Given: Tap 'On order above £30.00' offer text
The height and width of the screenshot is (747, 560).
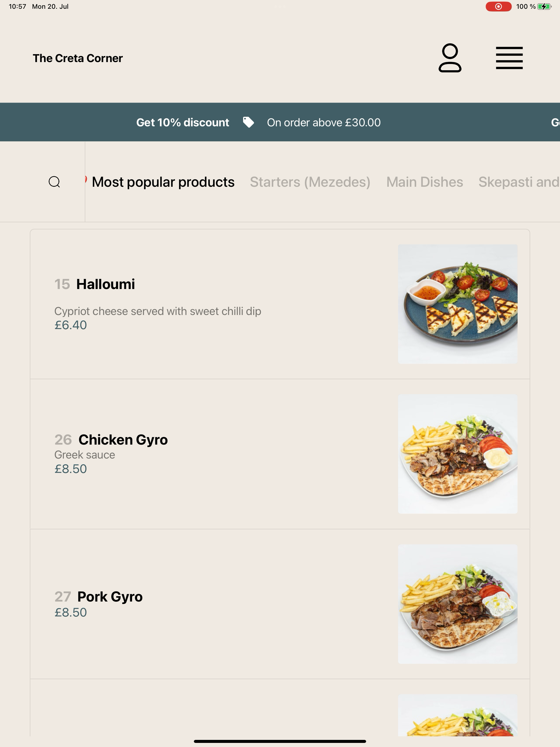Looking at the screenshot, I should [x=323, y=122].
